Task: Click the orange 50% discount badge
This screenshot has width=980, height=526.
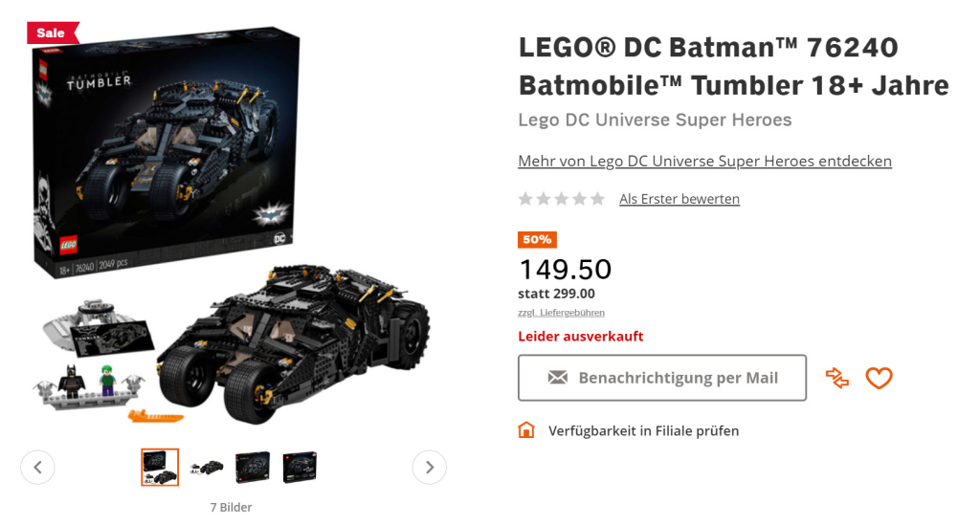Action: (x=537, y=239)
